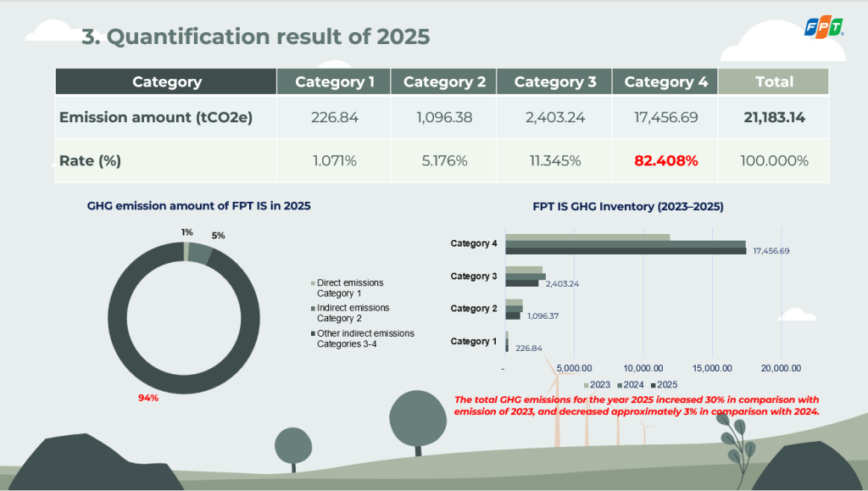The height and width of the screenshot is (491, 868).
Task: Select the red note about total GHG emissions
Action: tap(637, 405)
